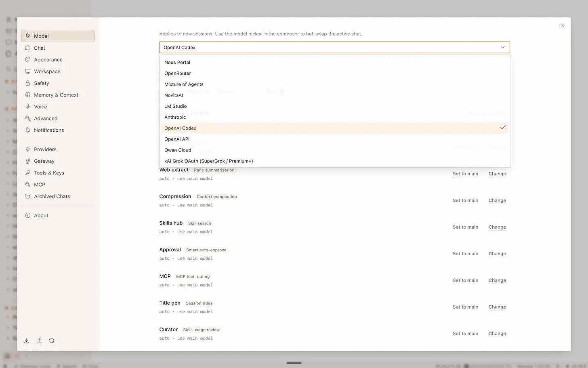Viewport: 588px width, 368px height.
Task: Pick Mixture of Agents option
Action: 334,84
